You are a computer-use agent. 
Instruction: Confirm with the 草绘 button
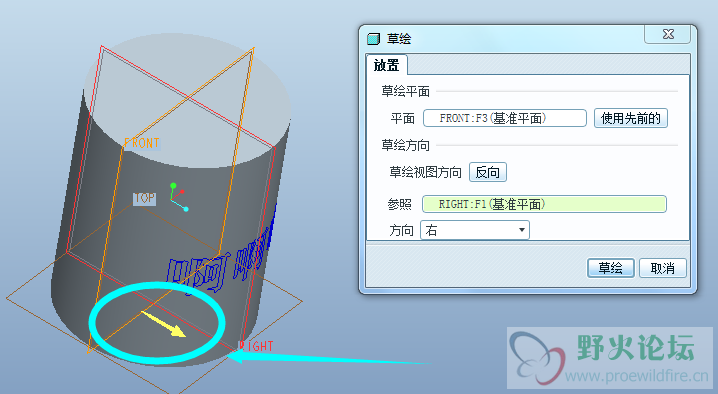(610, 268)
